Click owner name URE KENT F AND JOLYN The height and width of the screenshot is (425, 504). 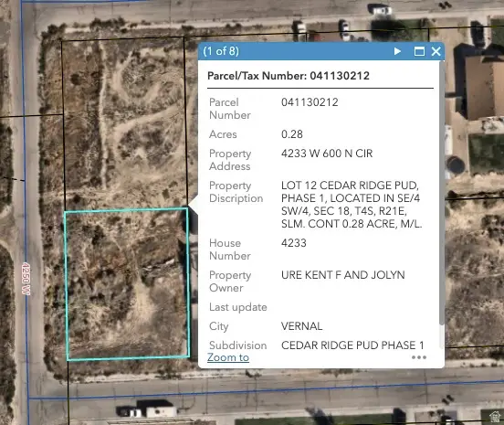pos(343,275)
